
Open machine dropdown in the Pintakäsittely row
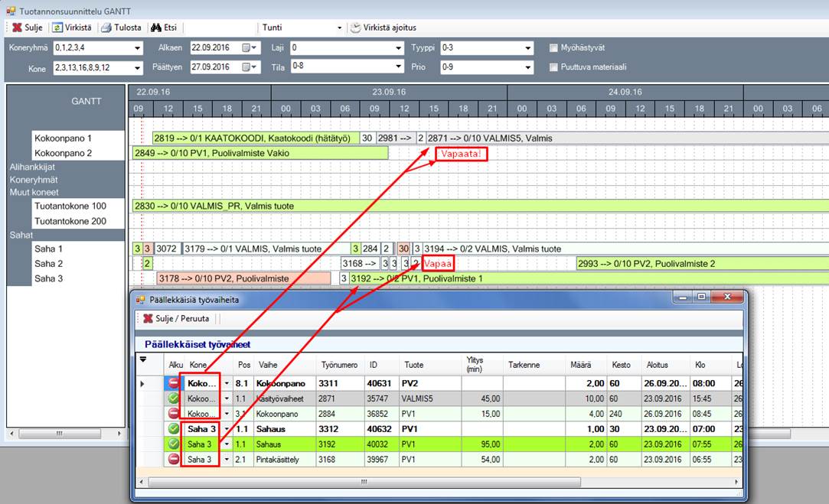click(227, 460)
